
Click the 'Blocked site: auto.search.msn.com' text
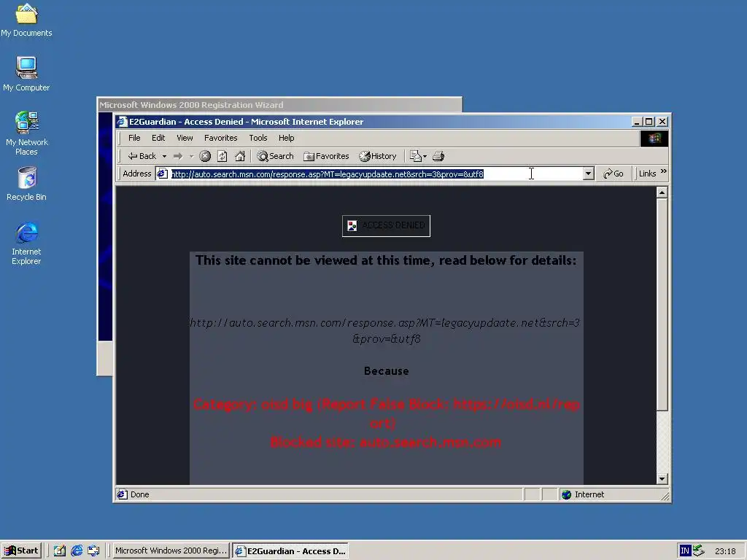coord(386,443)
